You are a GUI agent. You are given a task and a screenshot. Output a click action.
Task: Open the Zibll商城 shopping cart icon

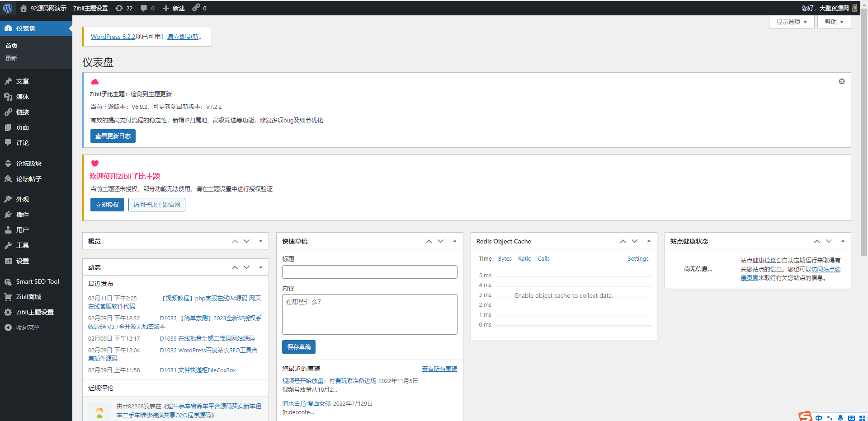coord(8,297)
